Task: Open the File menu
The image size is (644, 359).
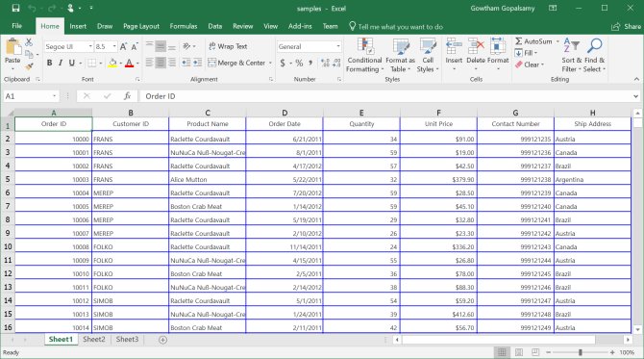Action: tap(17, 26)
